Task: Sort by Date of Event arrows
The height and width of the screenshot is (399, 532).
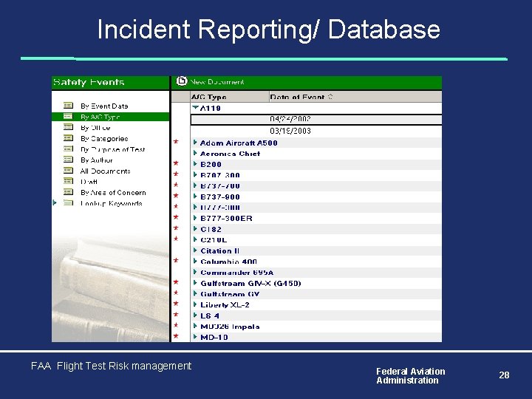Action: pos(330,97)
